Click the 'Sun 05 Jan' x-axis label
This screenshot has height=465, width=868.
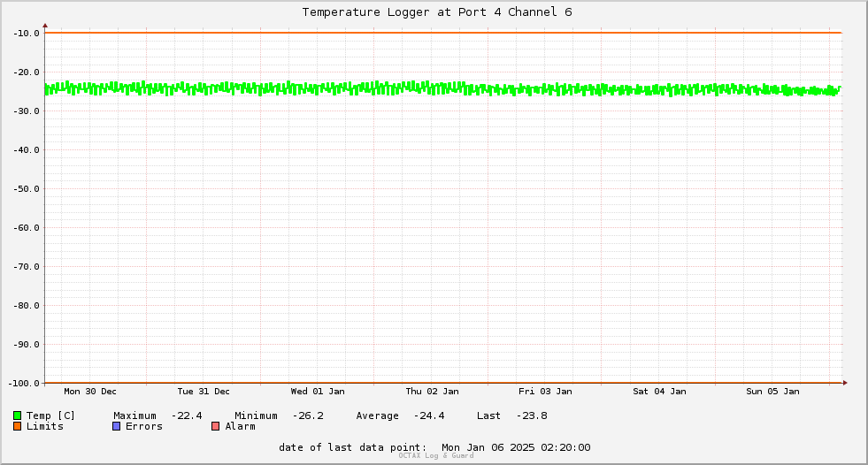[x=772, y=392]
